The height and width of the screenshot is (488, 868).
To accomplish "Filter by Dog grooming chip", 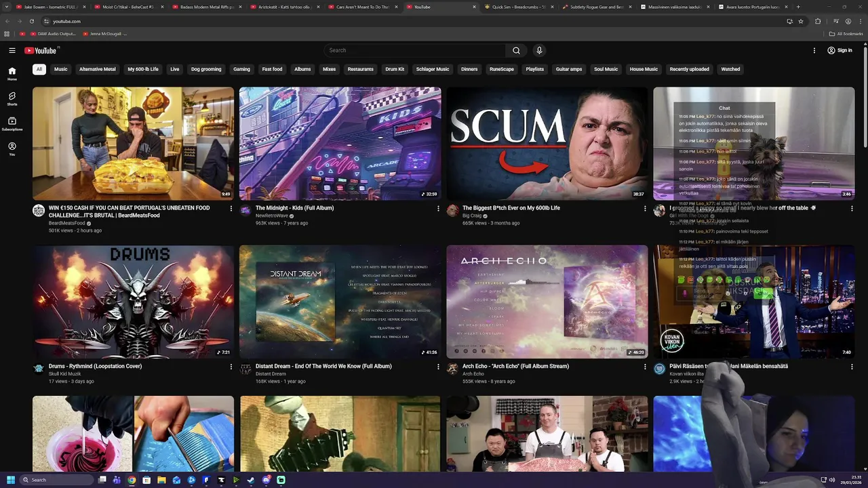I will [206, 69].
